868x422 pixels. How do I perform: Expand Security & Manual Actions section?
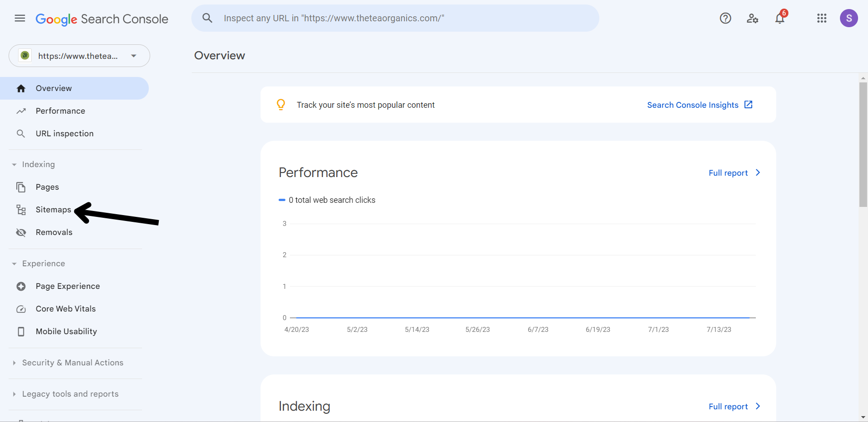click(14, 363)
